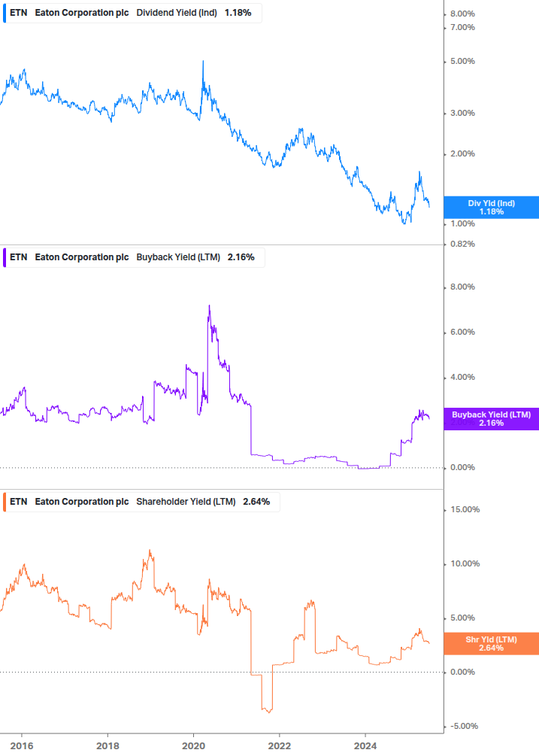Click the 2016 label on time axis
This screenshot has height=756, width=539.
22,746
